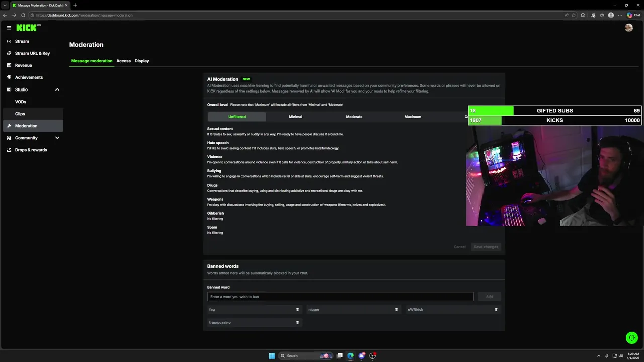Open the hamburger menu beside KICK logo
644x362 pixels.
pos(9,28)
